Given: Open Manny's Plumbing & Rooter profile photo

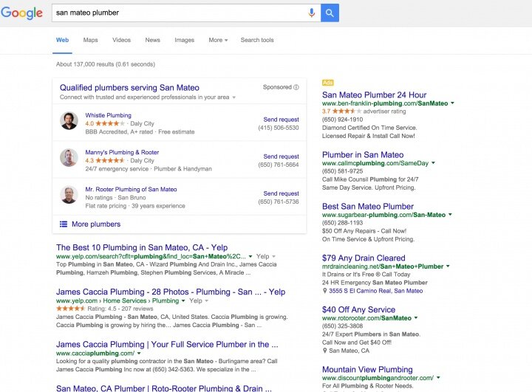Looking at the screenshot, I should point(69,158).
